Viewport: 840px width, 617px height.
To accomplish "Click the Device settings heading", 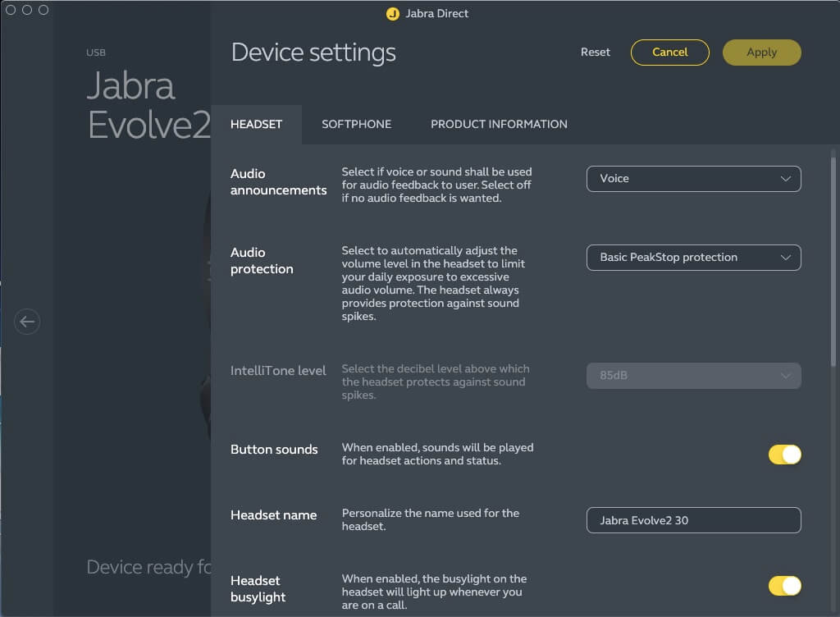I will 313,53.
